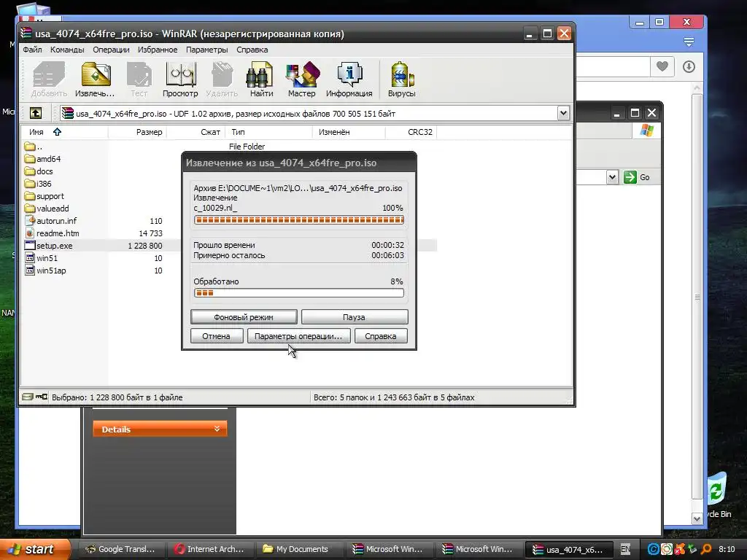Click the Пауза button
747x560 pixels.
[x=354, y=317]
